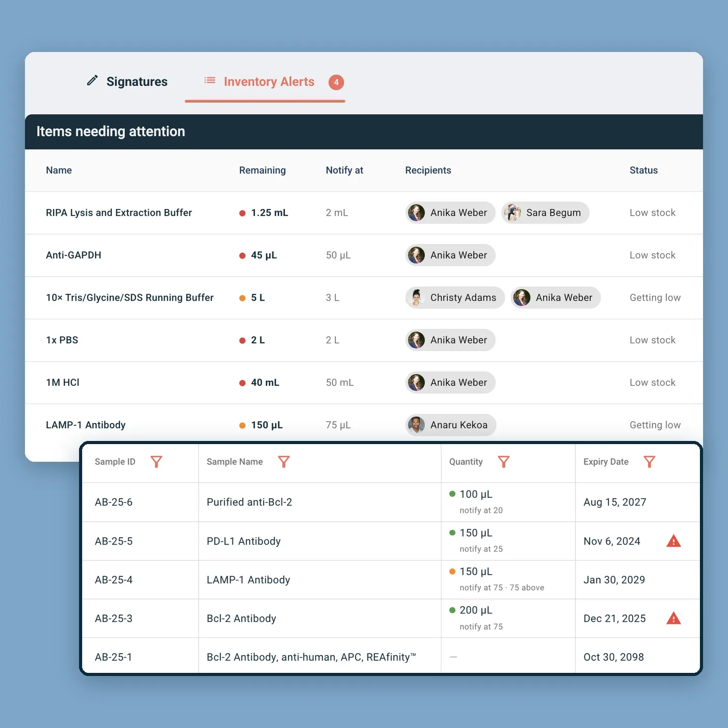Click the expiry warning icon for PD-L1 Antibody
This screenshot has height=728, width=728.
pos(673,541)
